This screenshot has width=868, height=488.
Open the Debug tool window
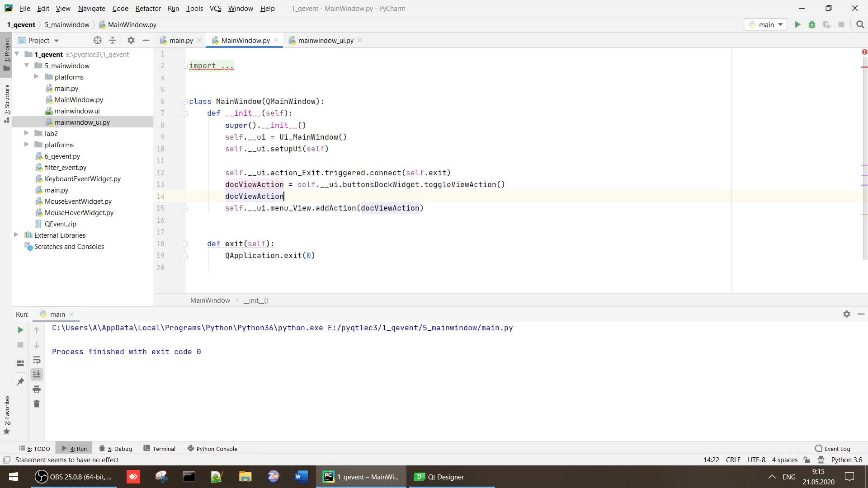[116, 449]
